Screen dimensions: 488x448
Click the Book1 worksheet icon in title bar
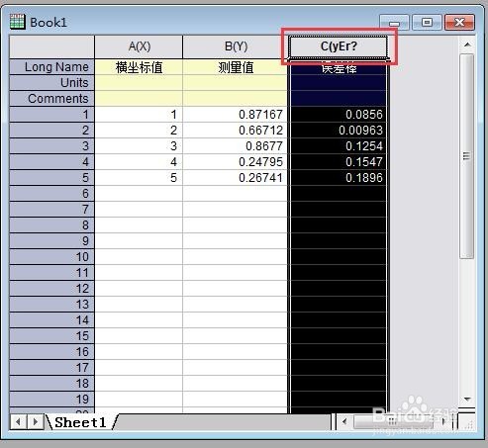[17, 22]
